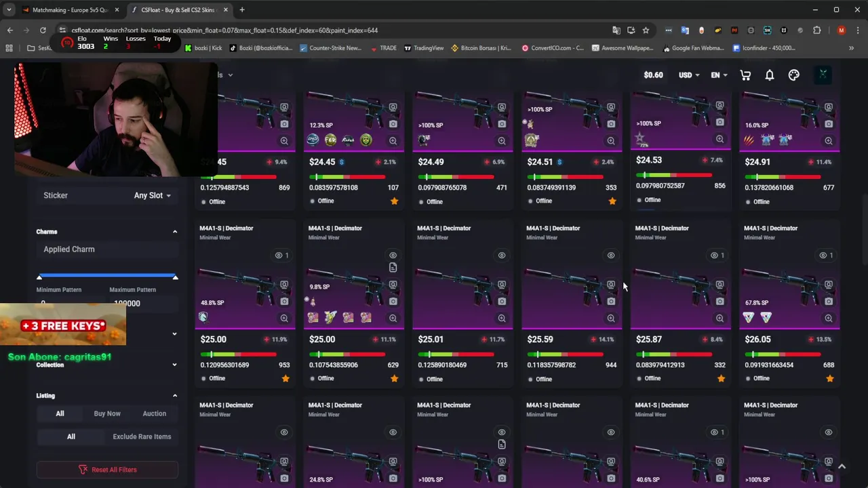Toggle watch eye icon on $25.59 card

[611, 256]
